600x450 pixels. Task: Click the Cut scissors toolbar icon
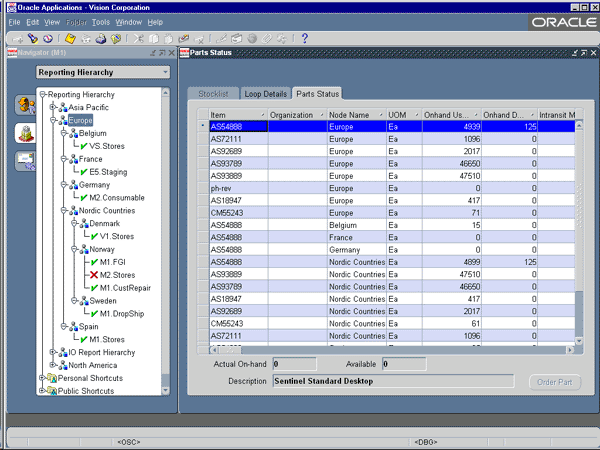click(x=141, y=39)
